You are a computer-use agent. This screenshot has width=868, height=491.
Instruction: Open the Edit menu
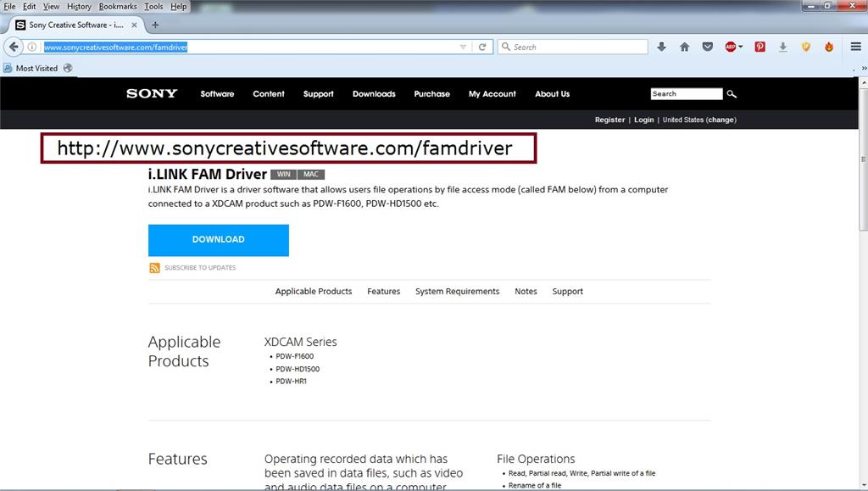click(x=30, y=7)
